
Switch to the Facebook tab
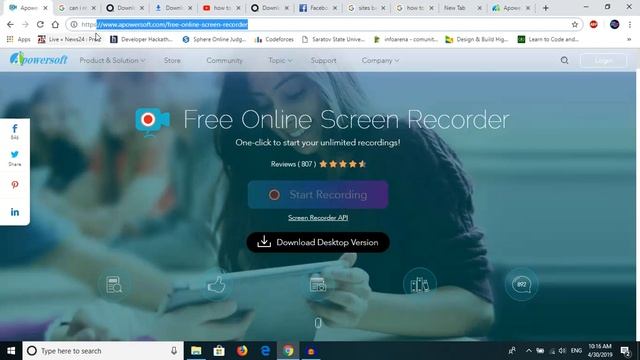pyautogui.click(x=318, y=8)
